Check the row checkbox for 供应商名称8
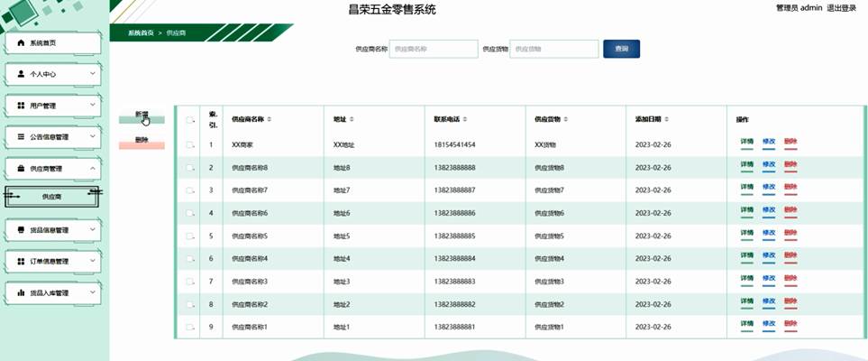Image resolution: width=868 pixels, height=361 pixels. 189,168
